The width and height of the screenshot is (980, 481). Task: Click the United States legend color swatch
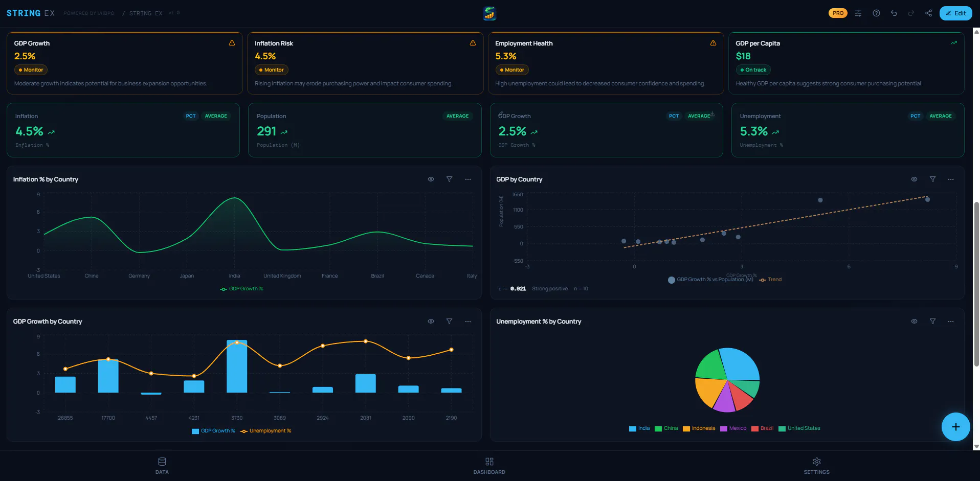pos(782,429)
